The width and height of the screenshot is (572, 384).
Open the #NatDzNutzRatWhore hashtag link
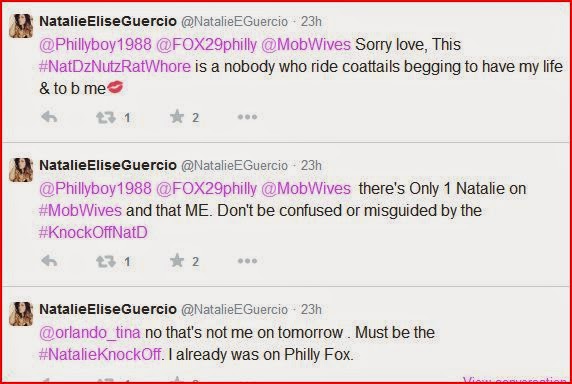click(x=115, y=67)
